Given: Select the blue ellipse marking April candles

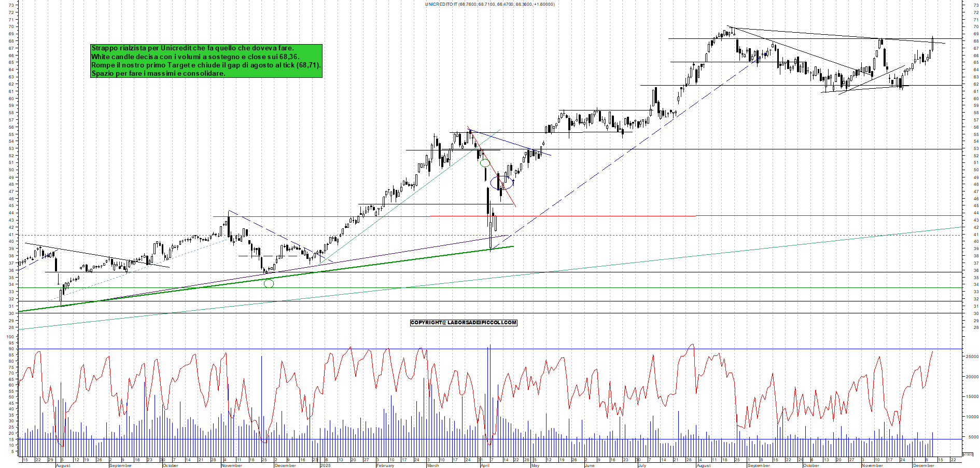Looking at the screenshot, I should coord(502,182).
